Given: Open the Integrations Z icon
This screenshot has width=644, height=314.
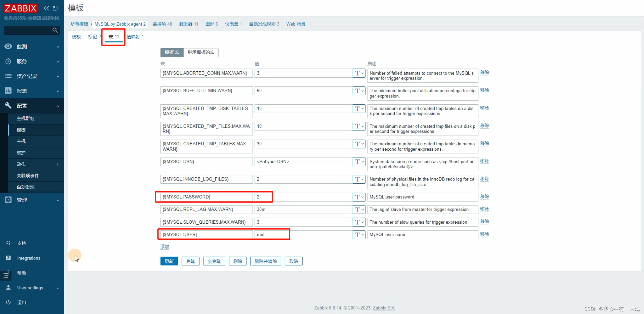Looking at the screenshot, I should (x=8, y=258).
